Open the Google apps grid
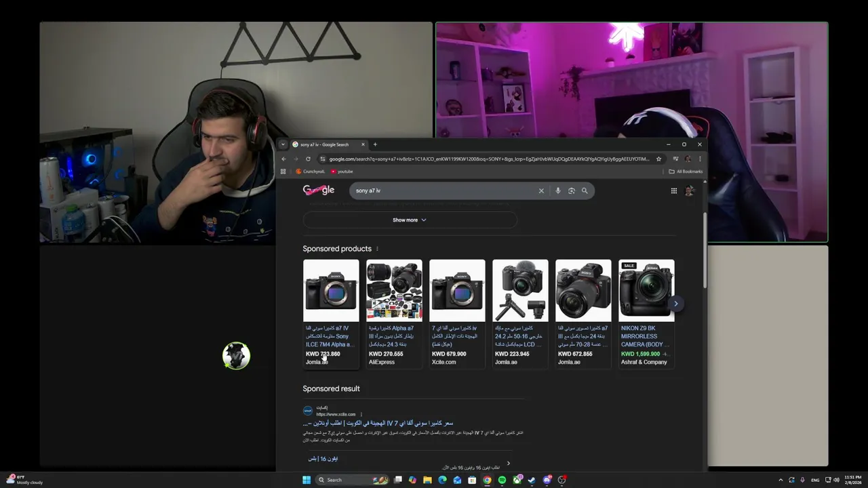This screenshot has height=488, width=868. coord(674,190)
